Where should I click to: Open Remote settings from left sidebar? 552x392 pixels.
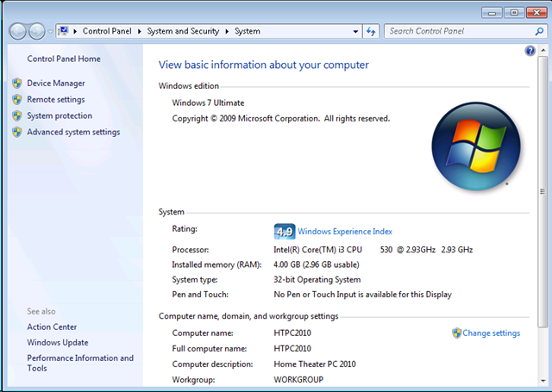pos(55,100)
